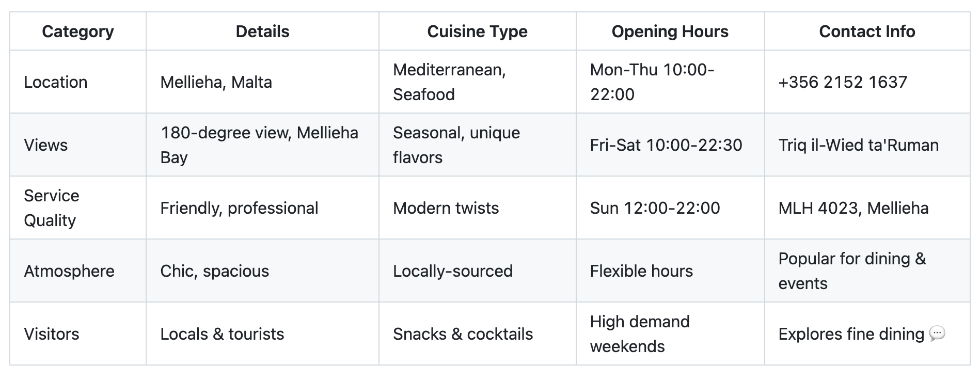The height and width of the screenshot is (381, 980).
Task: Select the High demand weekends cell
Action: 670,334
